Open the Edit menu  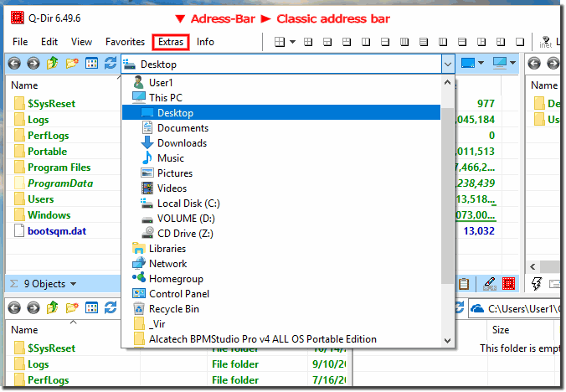point(49,42)
